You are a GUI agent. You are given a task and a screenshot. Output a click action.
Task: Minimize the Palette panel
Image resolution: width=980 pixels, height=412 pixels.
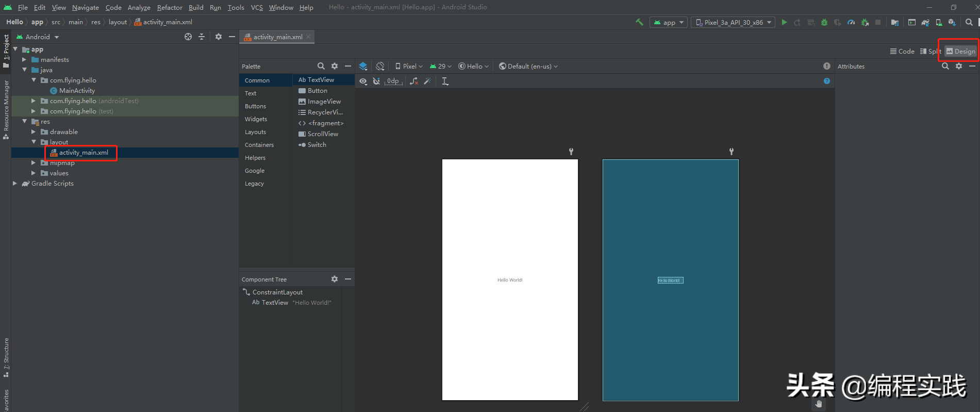348,66
